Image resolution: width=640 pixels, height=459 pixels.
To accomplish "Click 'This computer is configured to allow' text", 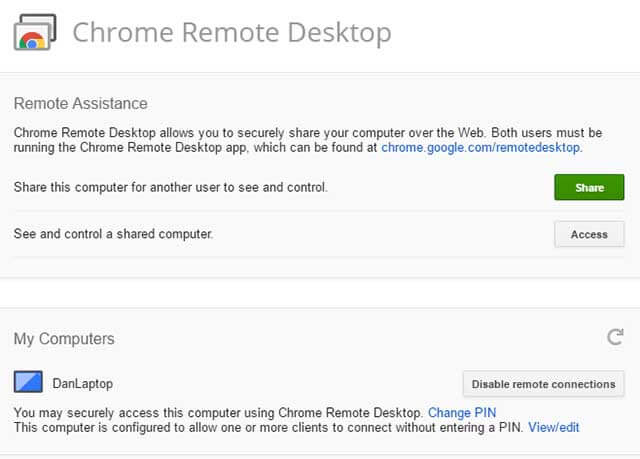I will pyautogui.click(x=269, y=428).
